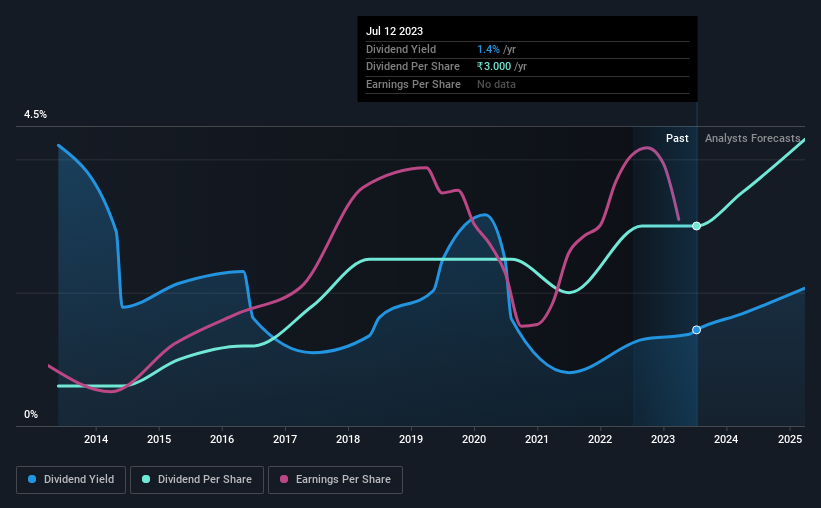Click the 2016 x-axis label
The width and height of the screenshot is (821, 508).
[x=222, y=439]
